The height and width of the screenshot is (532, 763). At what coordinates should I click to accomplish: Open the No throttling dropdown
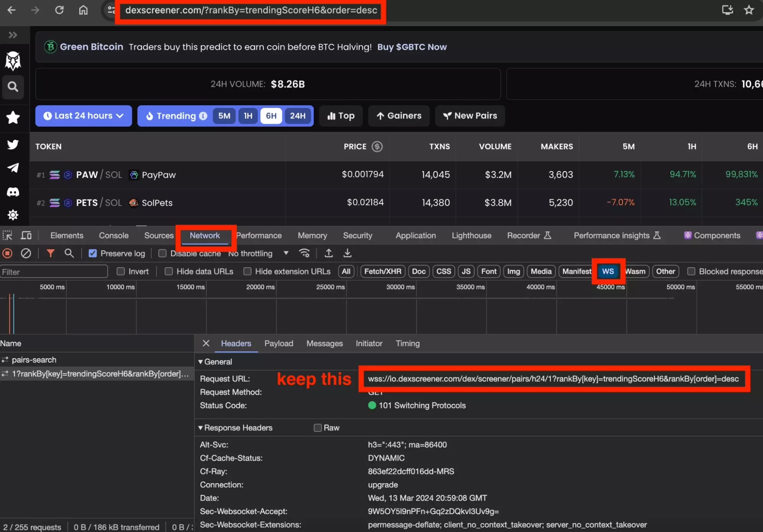click(x=286, y=253)
